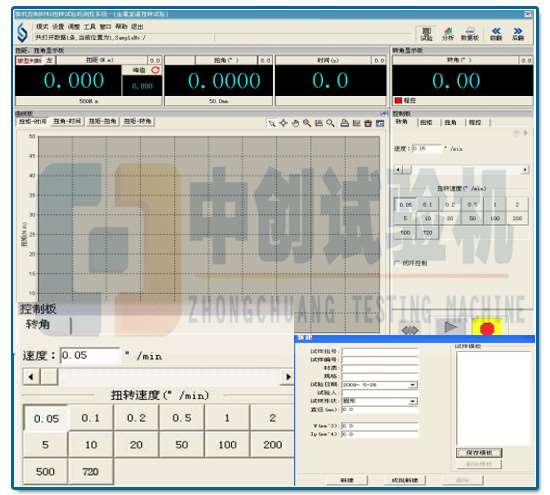Select 转角 tab in right control panel
Image resolution: width=550 pixels, height=495 pixels.
(x=402, y=122)
